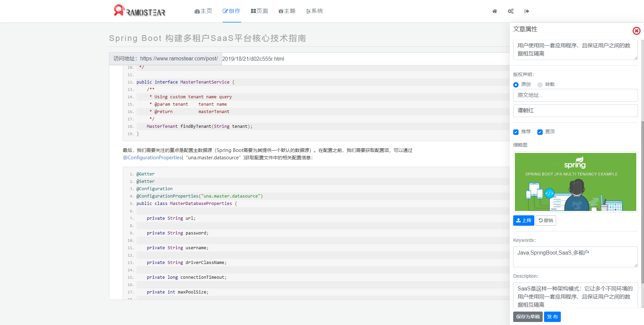Click the 上传 upload button
Screen dimensions: 644x325
(x=524, y=220)
